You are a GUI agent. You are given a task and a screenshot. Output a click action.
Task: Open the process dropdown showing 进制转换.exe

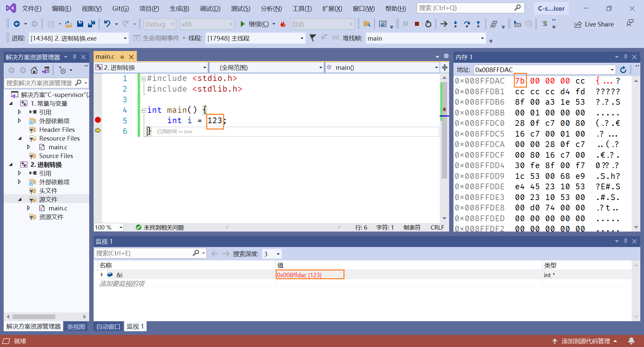78,38
